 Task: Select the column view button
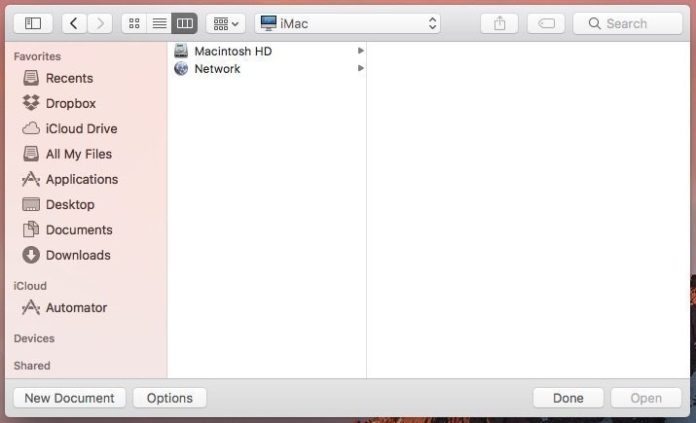pos(185,24)
